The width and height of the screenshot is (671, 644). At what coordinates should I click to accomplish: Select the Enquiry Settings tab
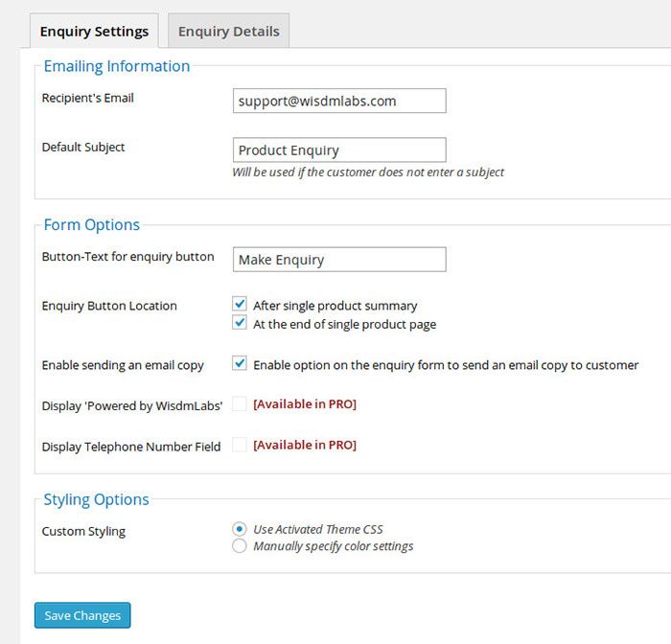point(94,31)
